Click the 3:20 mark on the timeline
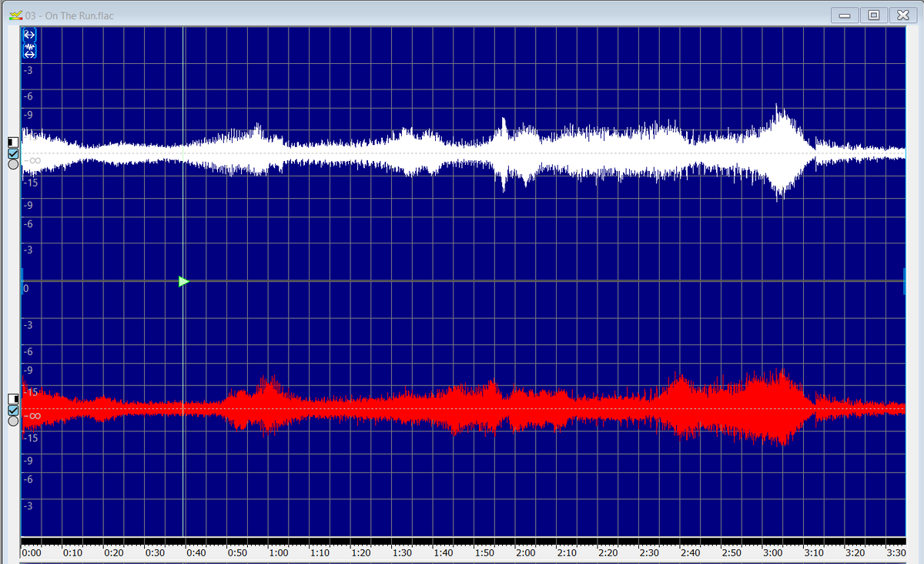Viewport: 924px width, 564px height. coord(855,552)
